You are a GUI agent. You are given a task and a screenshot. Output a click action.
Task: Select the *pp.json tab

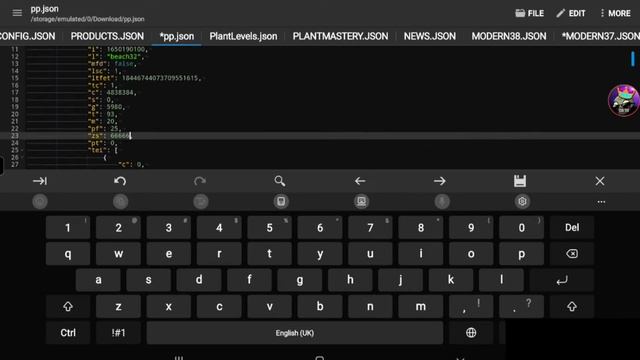(177, 36)
